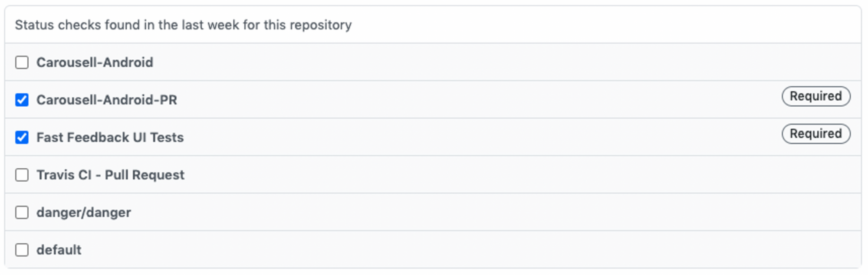Click the empty middle of the default row
Image resolution: width=868 pixels, height=275 pixels.
click(434, 250)
